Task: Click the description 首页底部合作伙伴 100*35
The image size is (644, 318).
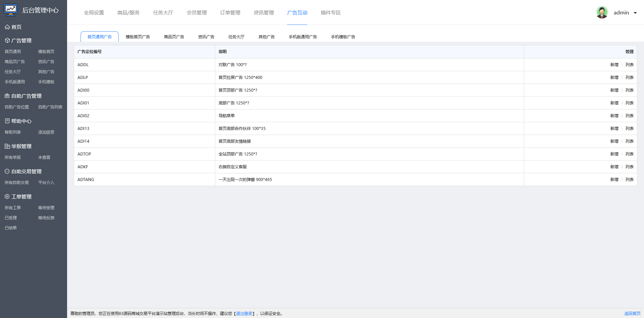Action: 242,129
